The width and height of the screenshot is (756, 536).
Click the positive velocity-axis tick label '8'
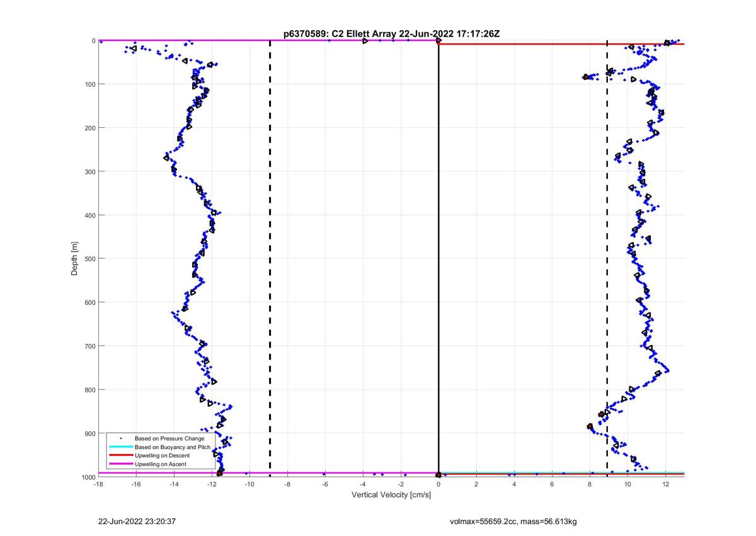[590, 484]
